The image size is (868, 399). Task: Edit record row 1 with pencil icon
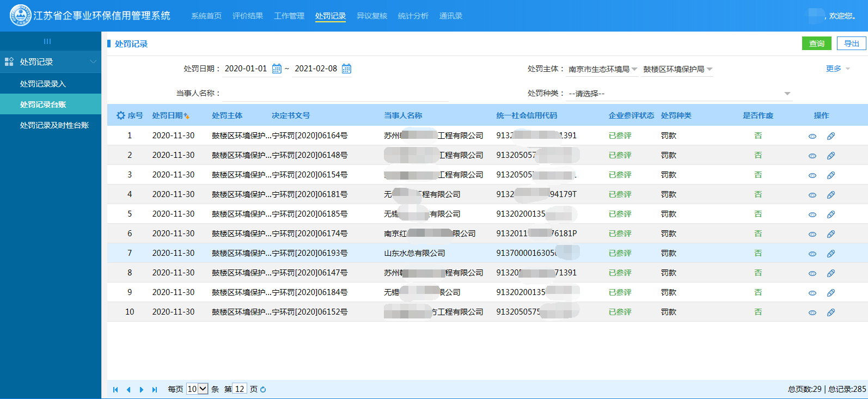coord(831,136)
